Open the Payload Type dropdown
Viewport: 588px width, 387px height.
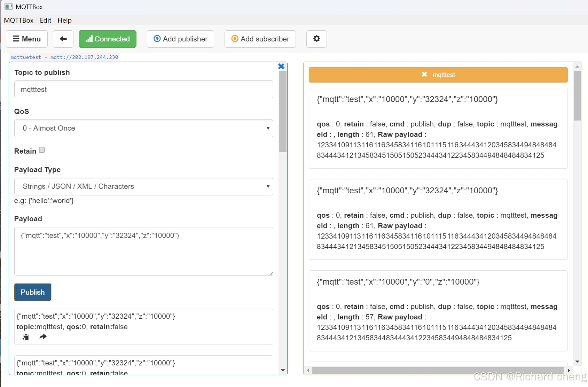point(144,186)
